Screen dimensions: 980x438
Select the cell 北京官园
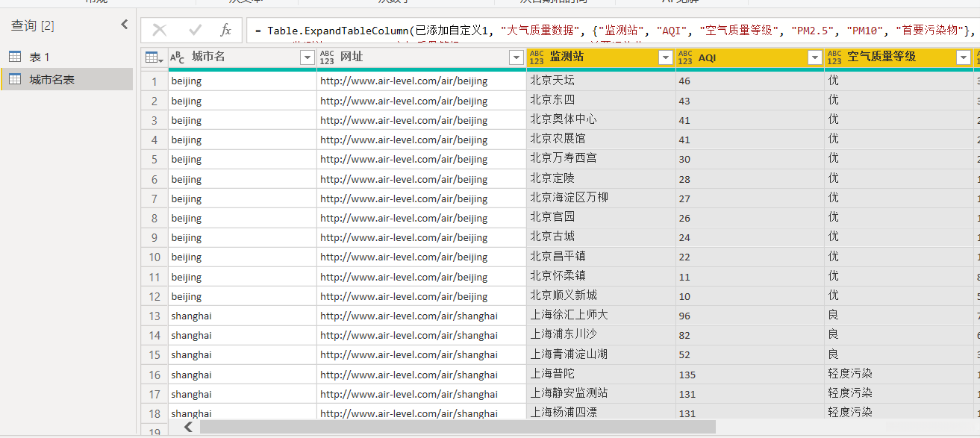click(601, 217)
